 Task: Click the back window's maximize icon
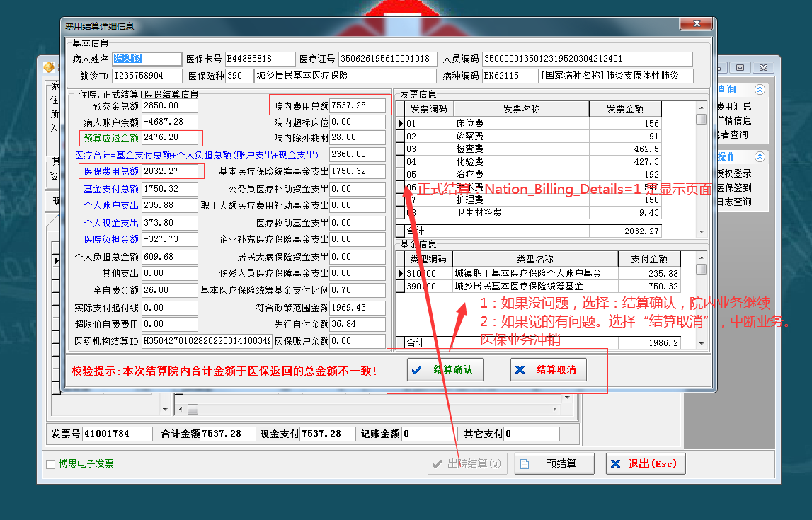click(x=740, y=68)
